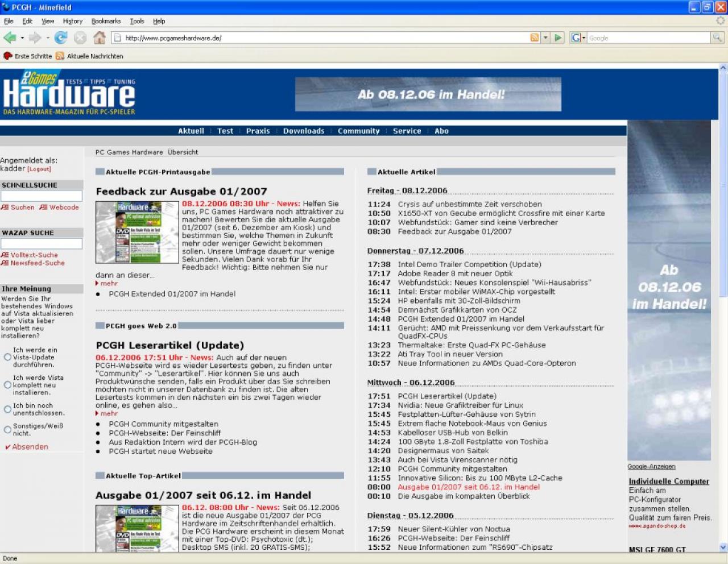Click the WAZAP Suche input field
The height and width of the screenshot is (564, 728).
point(42,244)
